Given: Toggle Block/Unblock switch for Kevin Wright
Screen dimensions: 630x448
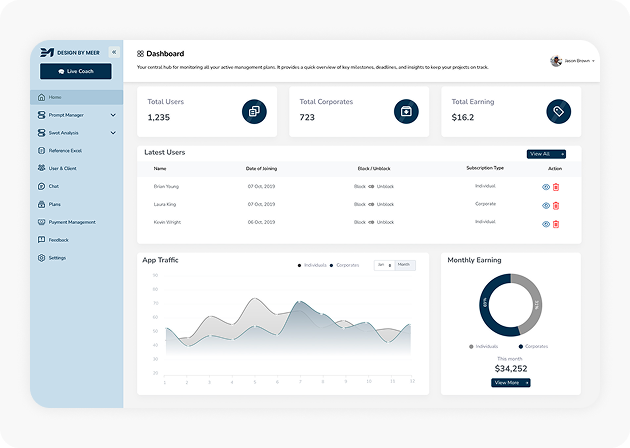Looking at the screenshot, I should click(x=371, y=222).
